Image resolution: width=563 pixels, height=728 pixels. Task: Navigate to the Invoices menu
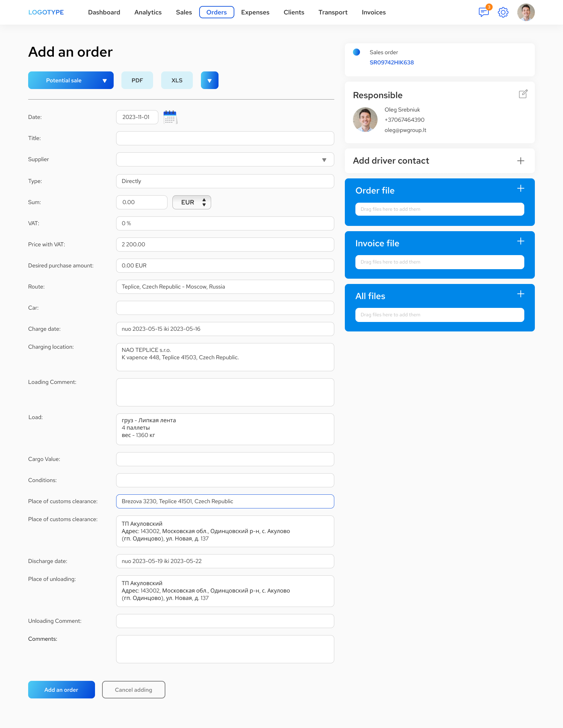[x=374, y=12]
